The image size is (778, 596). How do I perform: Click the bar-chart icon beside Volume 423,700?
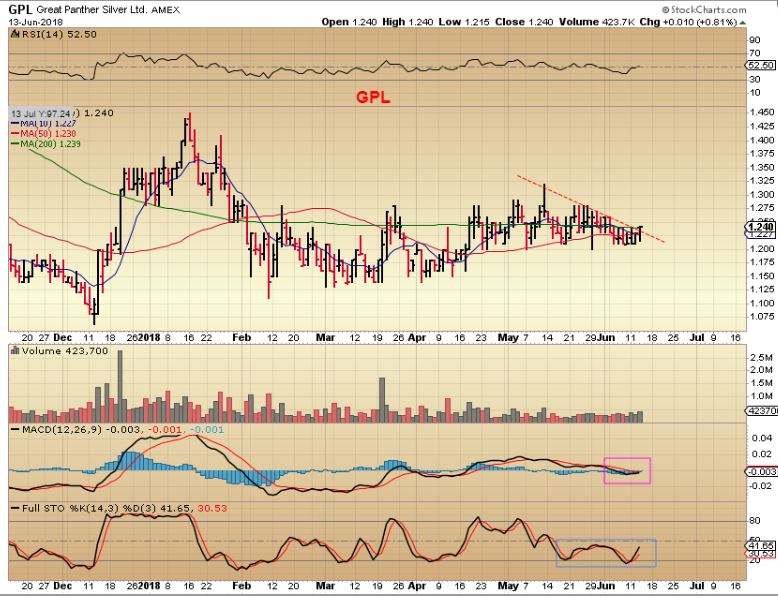tap(14, 351)
